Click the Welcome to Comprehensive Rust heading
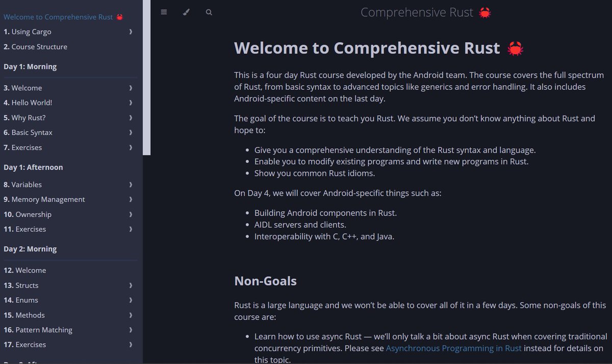Viewport: 612px width, 364px height. tap(379, 48)
